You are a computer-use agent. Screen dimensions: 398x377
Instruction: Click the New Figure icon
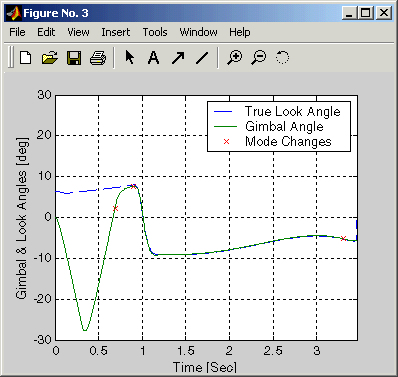[x=26, y=58]
